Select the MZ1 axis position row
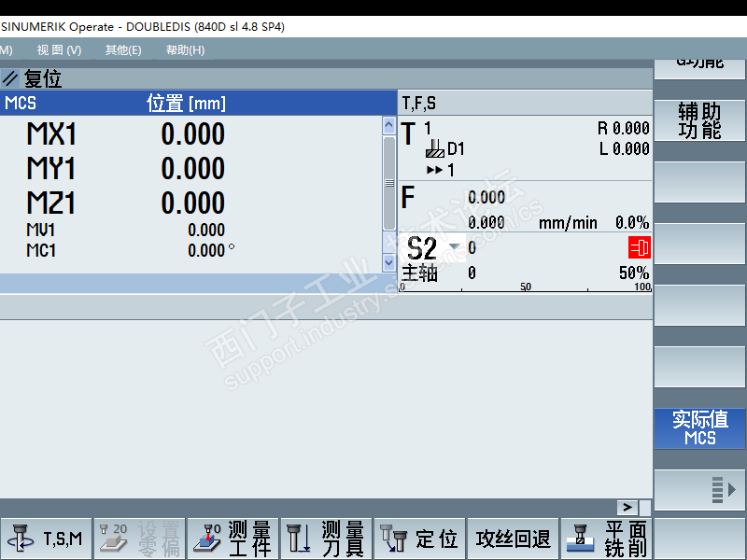 coord(190,203)
